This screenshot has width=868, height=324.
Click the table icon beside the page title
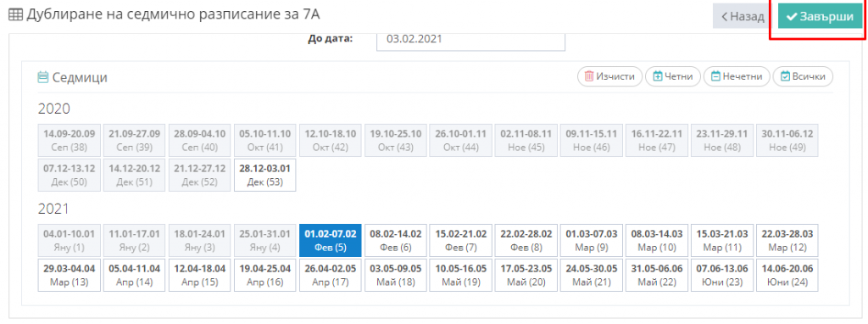pos(15,15)
